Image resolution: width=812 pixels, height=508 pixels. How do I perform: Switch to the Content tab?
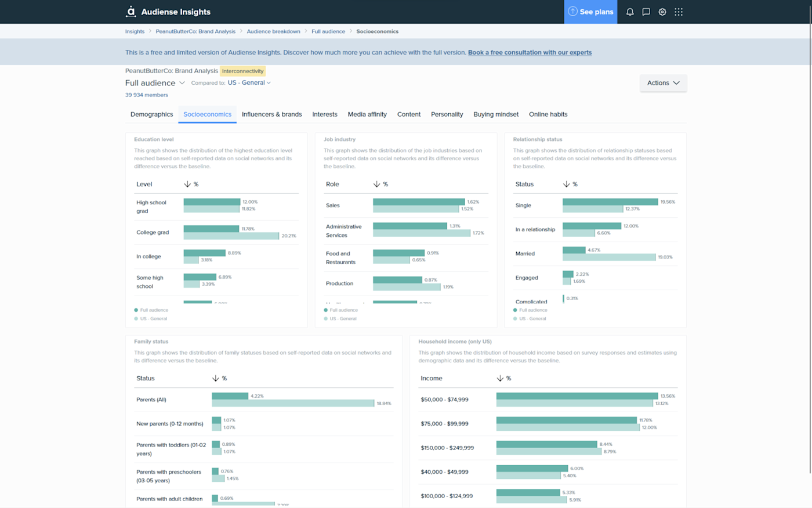pyautogui.click(x=409, y=114)
